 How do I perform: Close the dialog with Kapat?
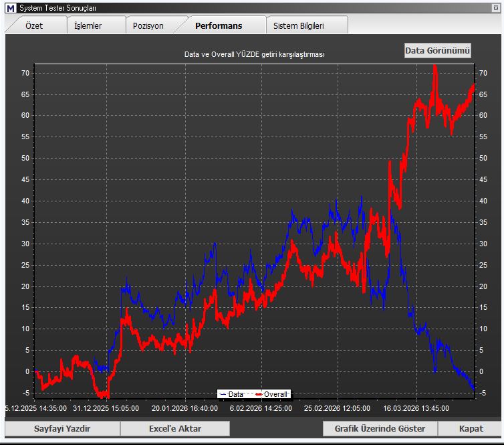[471, 428]
